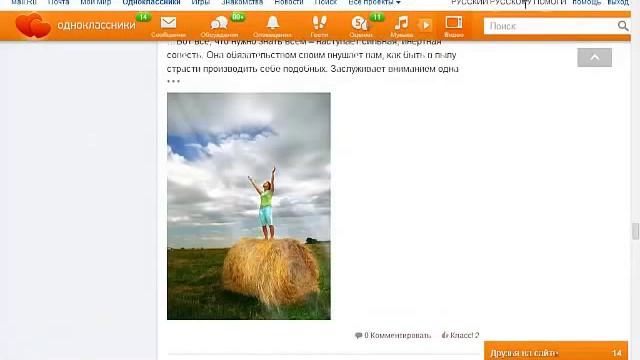Open Messages envelope icon
This screenshot has height=360, width=640.
[x=168, y=27]
